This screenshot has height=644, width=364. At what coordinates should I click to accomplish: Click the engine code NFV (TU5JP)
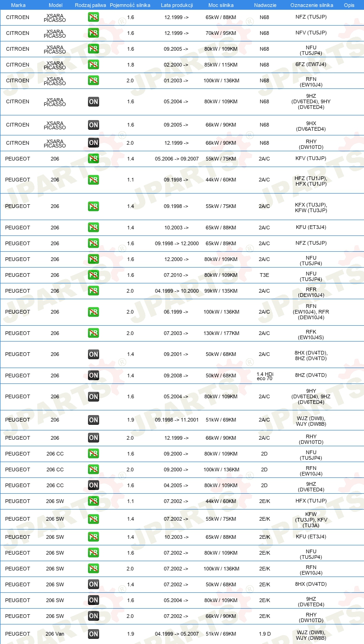[311, 33]
